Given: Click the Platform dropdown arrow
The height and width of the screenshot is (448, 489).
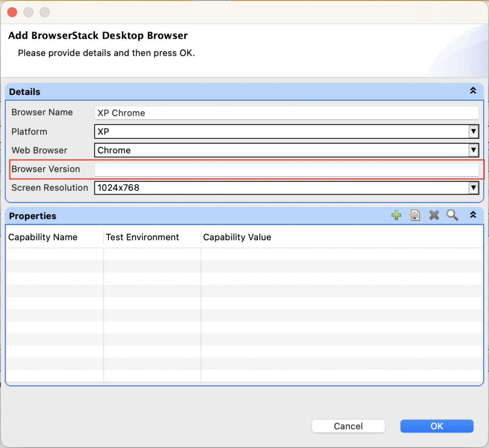Looking at the screenshot, I should [474, 132].
